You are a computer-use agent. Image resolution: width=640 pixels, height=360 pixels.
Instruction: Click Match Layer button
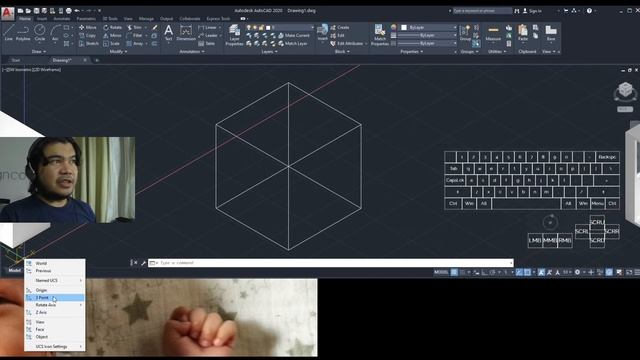pos(293,43)
